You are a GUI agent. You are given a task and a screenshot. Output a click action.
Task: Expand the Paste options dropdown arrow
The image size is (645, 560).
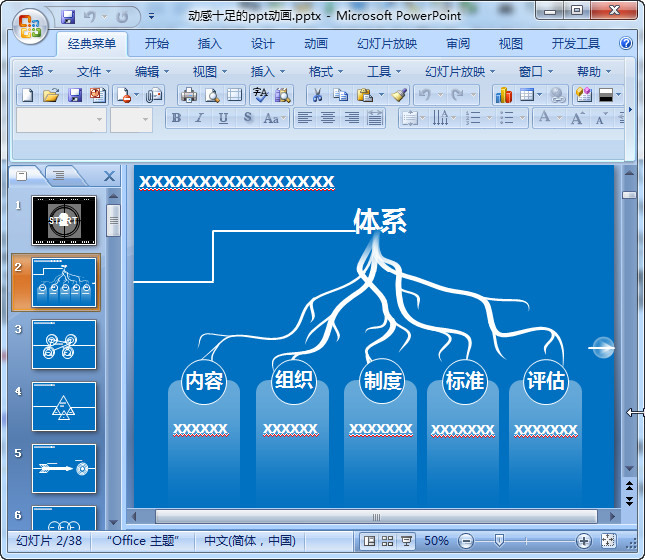381,95
